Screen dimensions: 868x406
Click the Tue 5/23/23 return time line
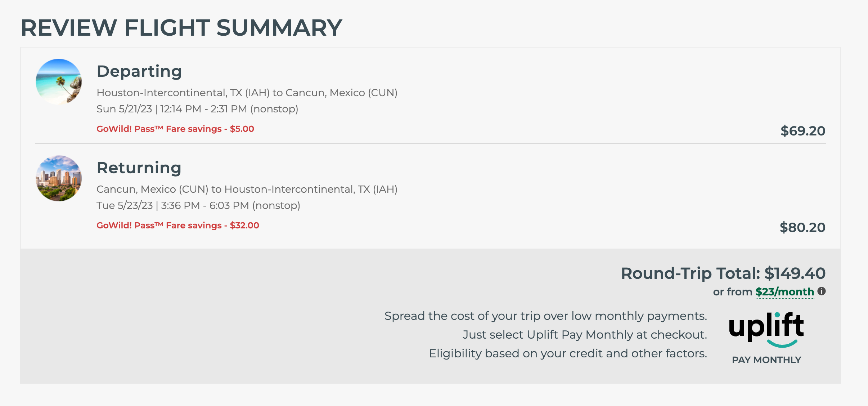(x=198, y=205)
